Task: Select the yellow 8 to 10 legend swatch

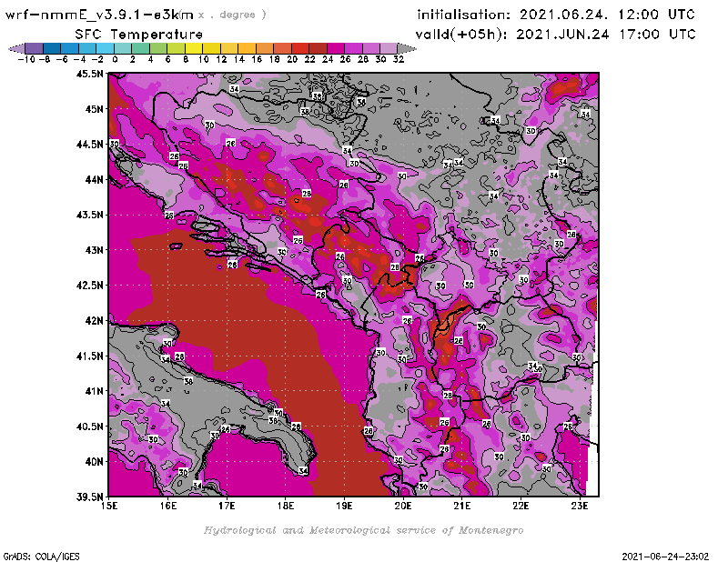Action: point(194,48)
